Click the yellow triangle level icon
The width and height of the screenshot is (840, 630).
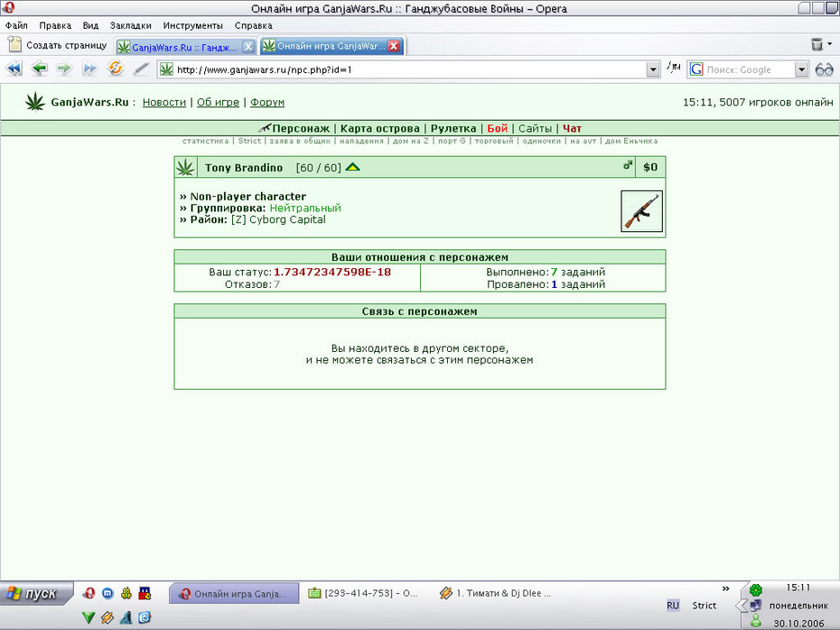click(352, 167)
